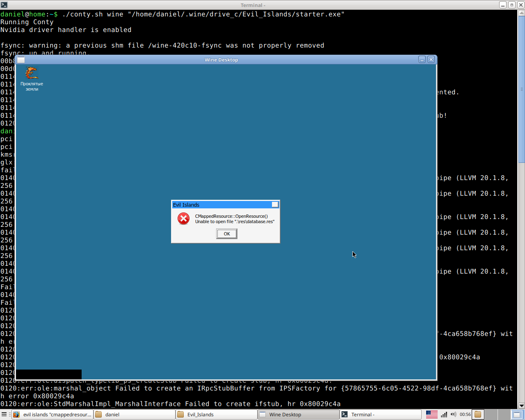Close the Evil Islands error dialog

pyautogui.click(x=275, y=205)
